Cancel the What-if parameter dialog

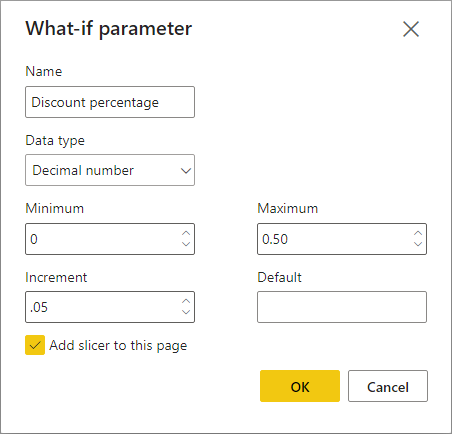click(388, 386)
